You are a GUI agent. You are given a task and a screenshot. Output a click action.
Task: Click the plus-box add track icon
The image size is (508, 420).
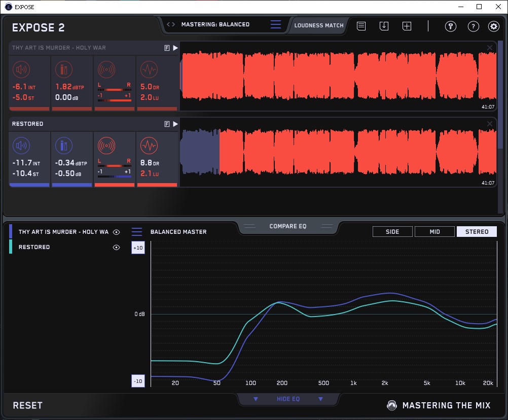click(x=407, y=26)
